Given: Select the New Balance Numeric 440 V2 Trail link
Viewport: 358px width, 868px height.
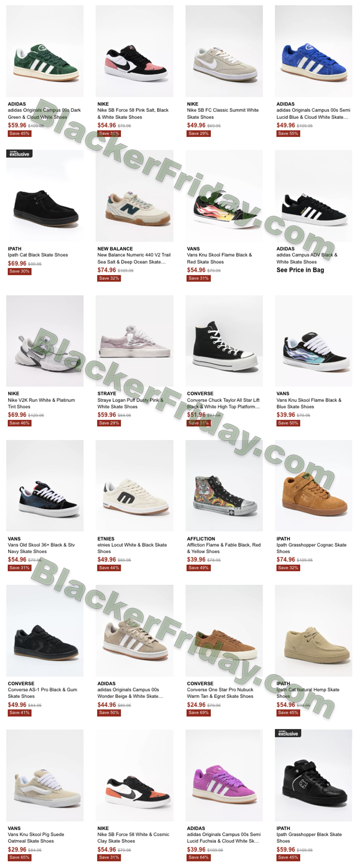Looking at the screenshot, I should click(x=134, y=258).
